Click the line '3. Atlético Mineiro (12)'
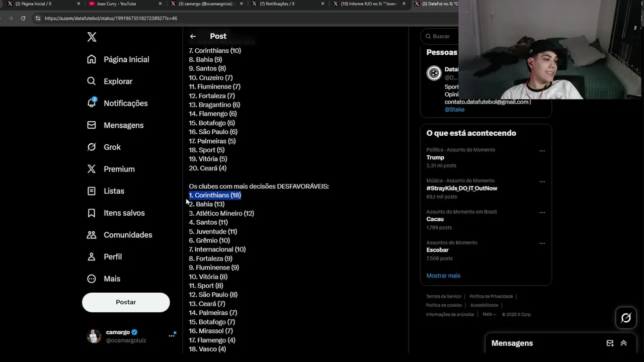Viewport: 644px width, 362px height. (221, 213)
